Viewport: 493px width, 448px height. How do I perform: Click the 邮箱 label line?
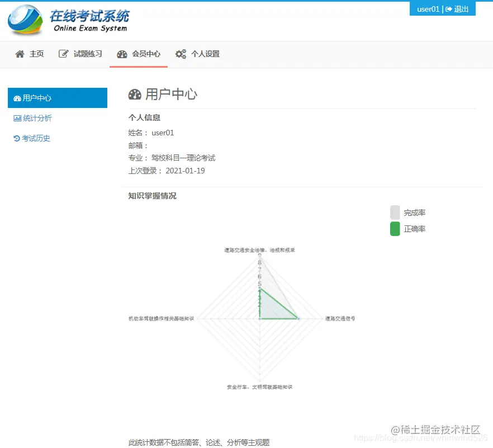138,145
